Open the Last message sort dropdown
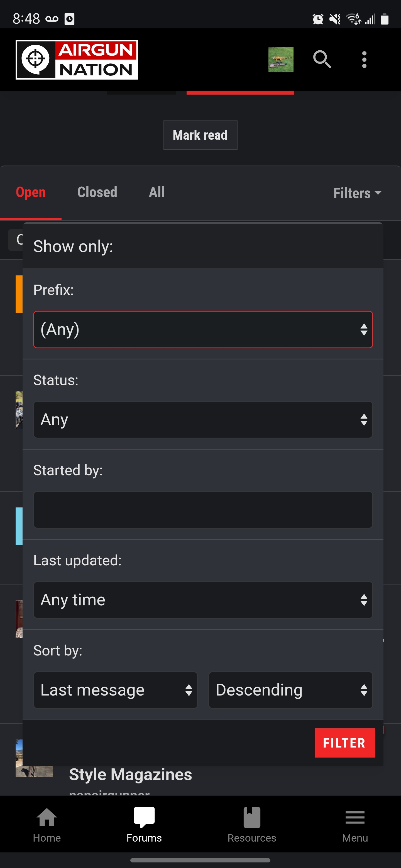401x868 pixels. (115, 690)
